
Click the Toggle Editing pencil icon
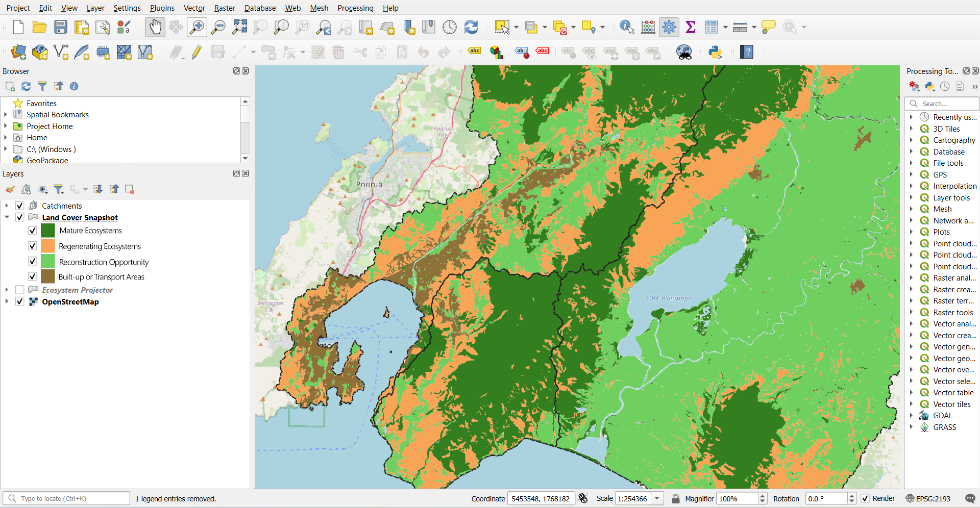click(197, 52)
